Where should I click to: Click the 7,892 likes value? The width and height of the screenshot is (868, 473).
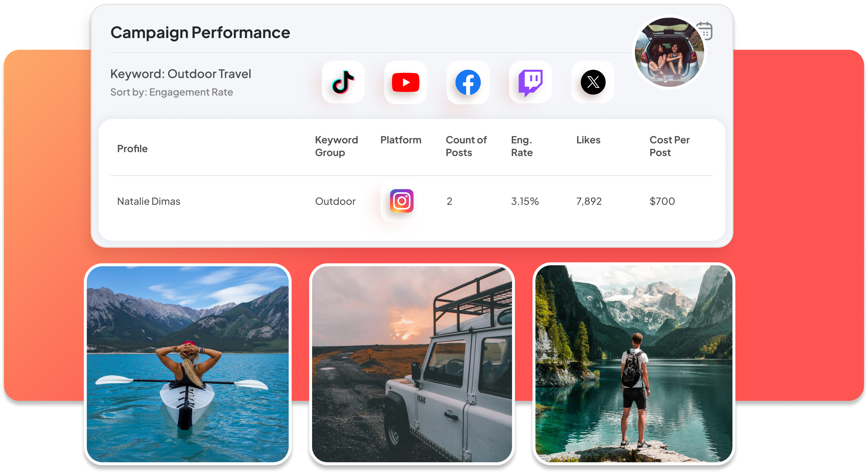click(x=589, y=201)
